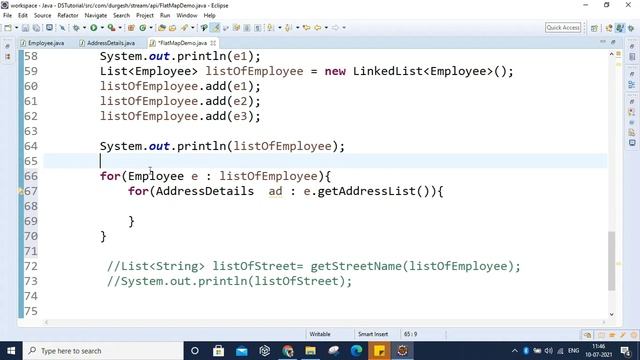Viewport: 640px width, 360px height.
Task: Click the Open Task icon
Action: (172, 28)
